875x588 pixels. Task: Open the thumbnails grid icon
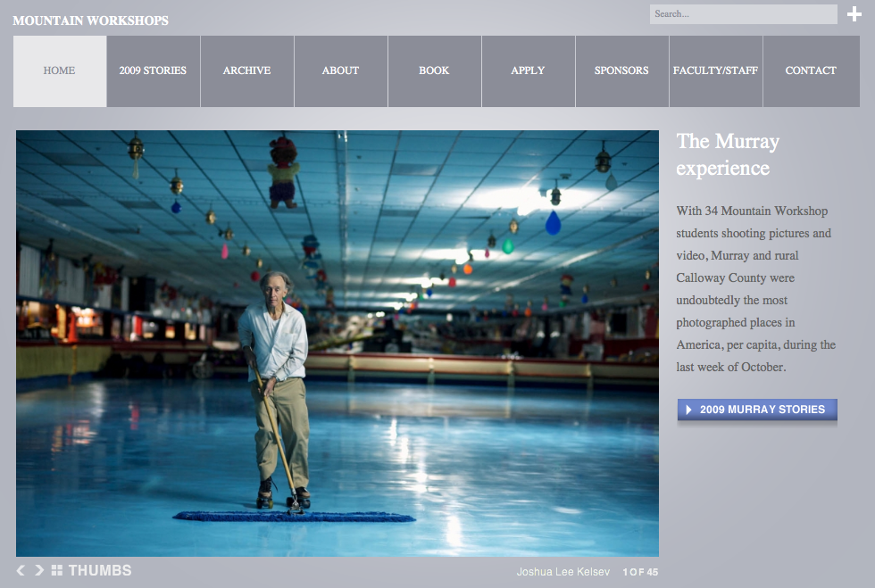57,570
